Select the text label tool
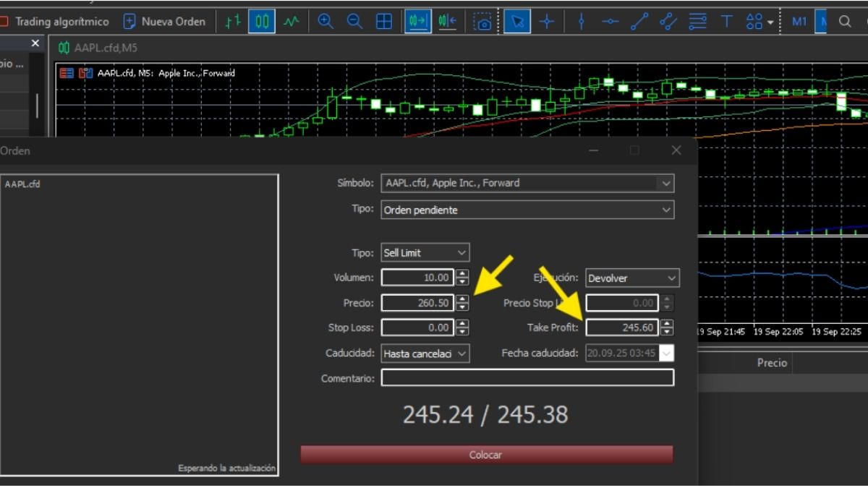The image size is (868, 488). [726, 22]
